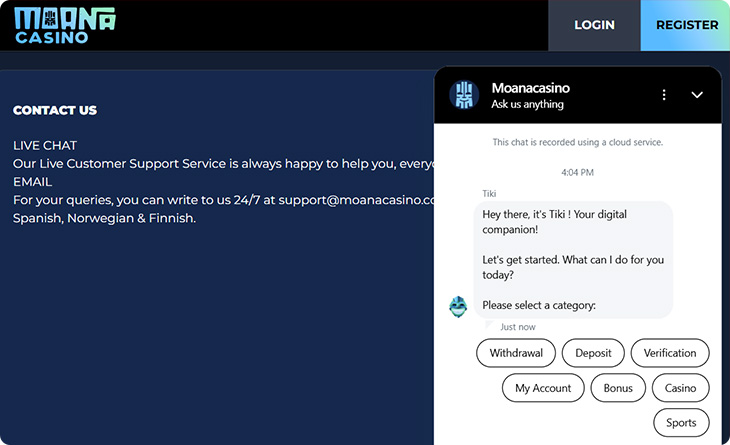Pick the Casino category chip

(680, 388)
